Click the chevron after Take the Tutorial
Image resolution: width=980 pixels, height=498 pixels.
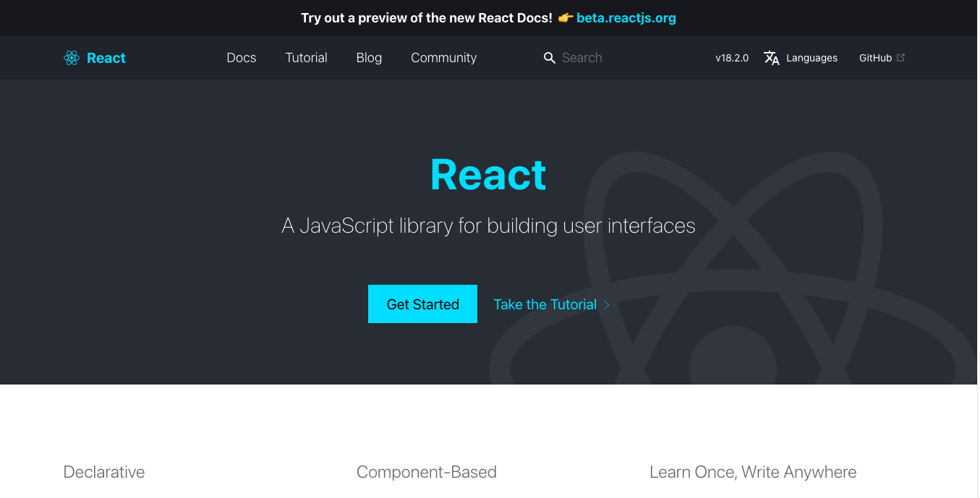pyautogui.click(x=606, y=305)
